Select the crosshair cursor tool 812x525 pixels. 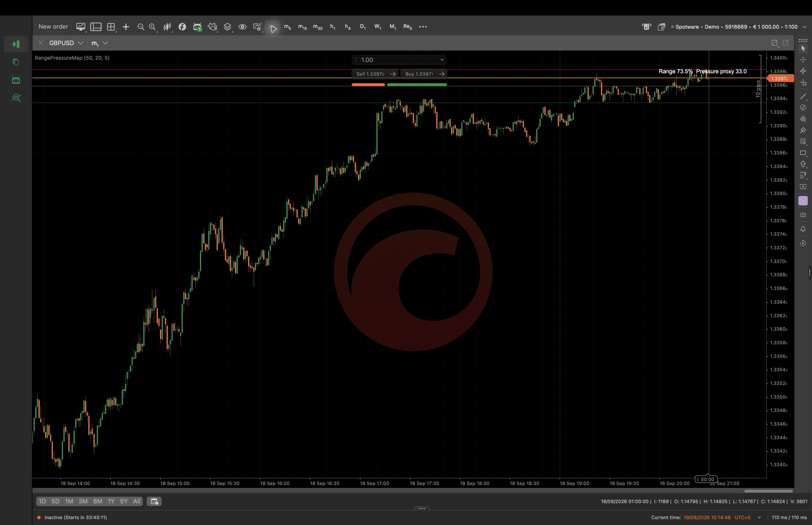pos(803,60)
